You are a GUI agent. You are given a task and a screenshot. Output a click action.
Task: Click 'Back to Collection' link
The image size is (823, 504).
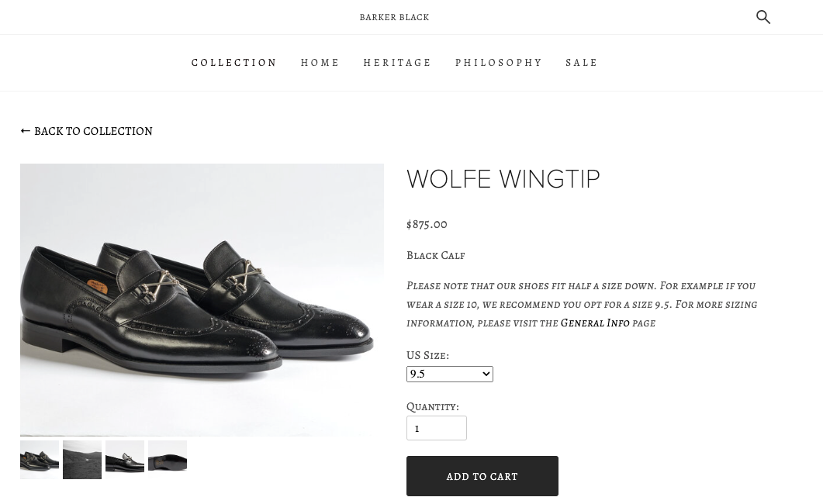tap(93, 130)
